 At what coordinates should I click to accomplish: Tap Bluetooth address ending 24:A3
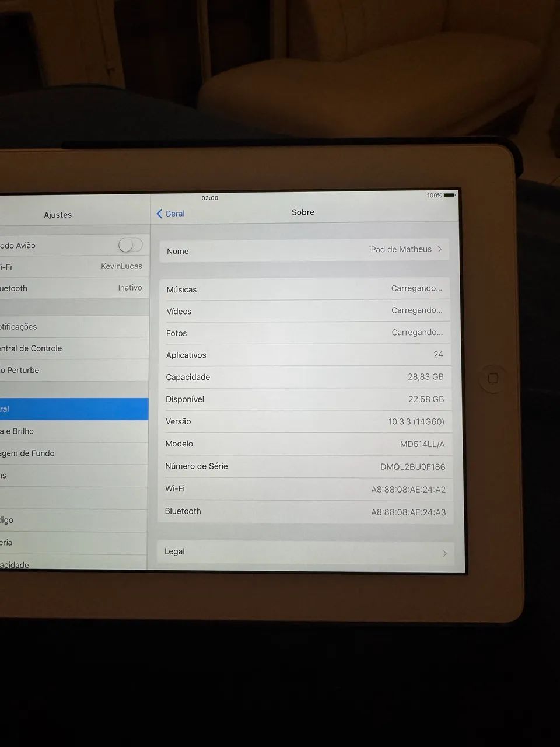(x=408, y=512)
